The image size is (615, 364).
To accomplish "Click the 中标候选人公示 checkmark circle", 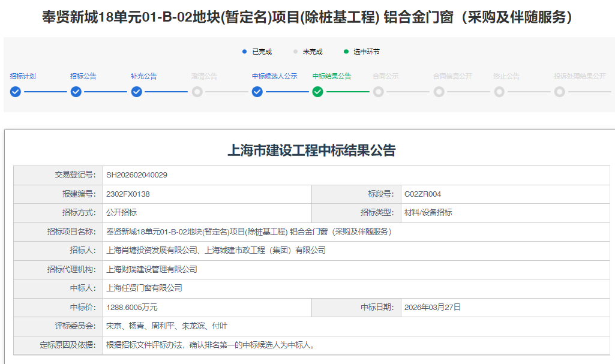I will click(257, 92).
